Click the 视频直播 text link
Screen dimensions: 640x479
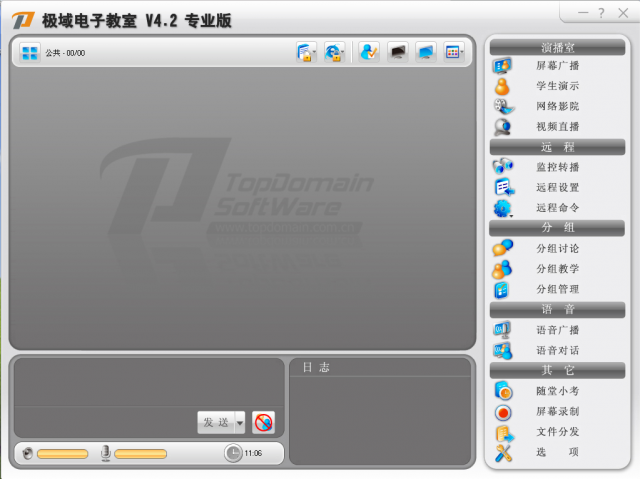(558, 127)
